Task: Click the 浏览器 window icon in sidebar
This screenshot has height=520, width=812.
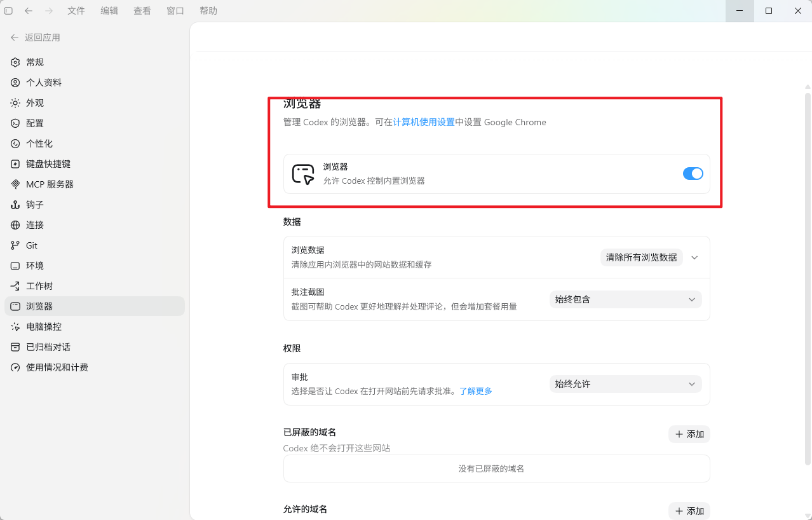Action: (15, 306)
